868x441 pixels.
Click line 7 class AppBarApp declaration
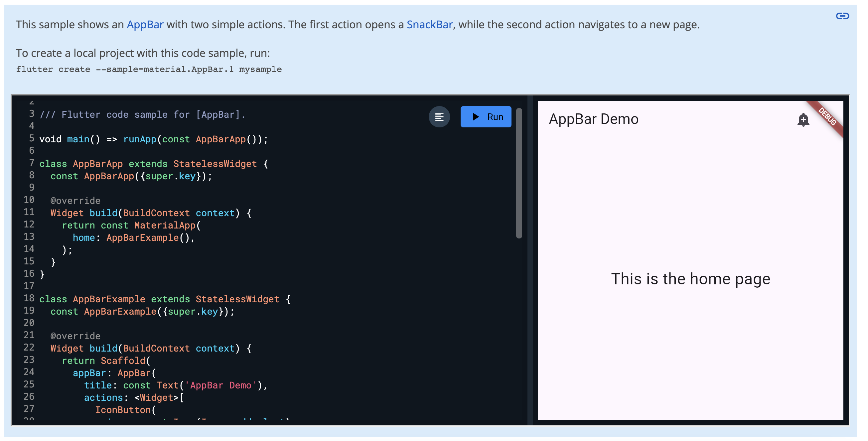click(153, 164)
